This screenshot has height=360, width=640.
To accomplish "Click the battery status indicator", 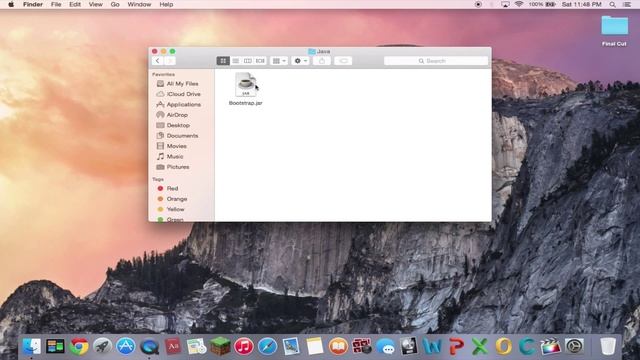I will coord(542,4).
